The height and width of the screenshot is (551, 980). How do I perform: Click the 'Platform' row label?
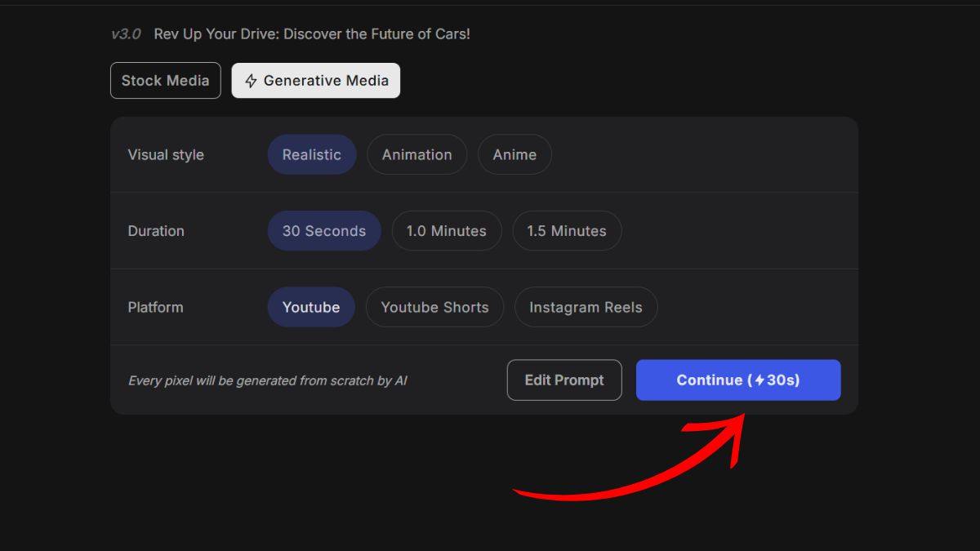(155, 308)
